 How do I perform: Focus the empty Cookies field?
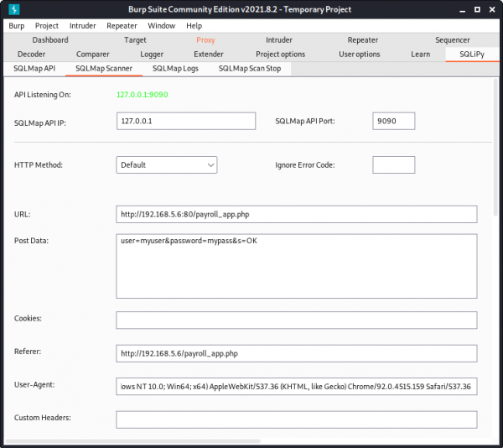pyautogui.click(x=296, y=320)
